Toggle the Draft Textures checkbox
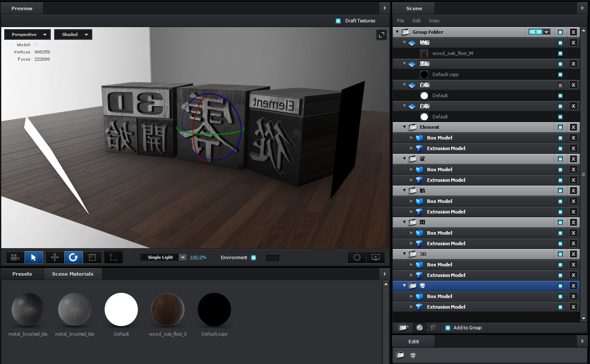 338,21
